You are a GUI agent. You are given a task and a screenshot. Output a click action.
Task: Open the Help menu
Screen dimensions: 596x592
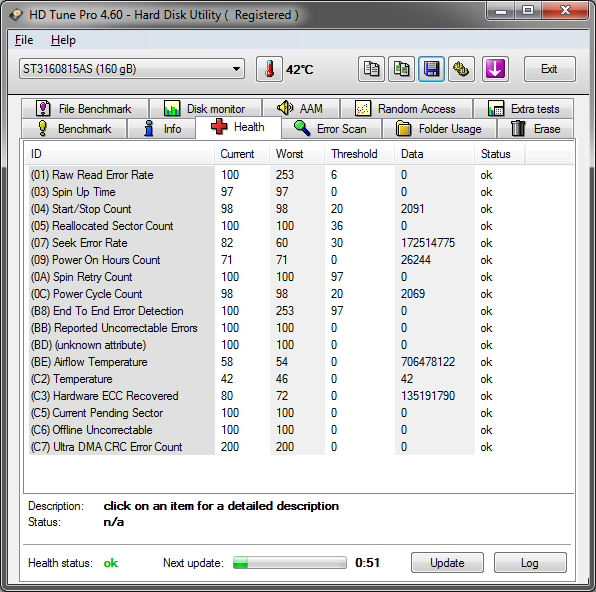[x=63, y=40]
